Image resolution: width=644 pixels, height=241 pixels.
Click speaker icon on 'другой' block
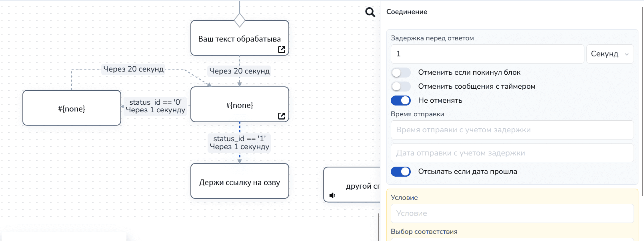[332, 195]
